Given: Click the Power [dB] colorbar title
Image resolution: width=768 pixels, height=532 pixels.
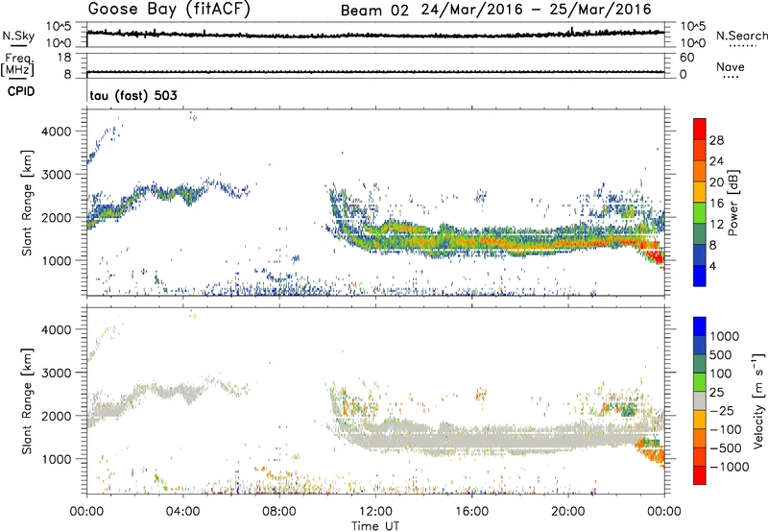Looking at the screenshot, I should (x=732, y=203).
